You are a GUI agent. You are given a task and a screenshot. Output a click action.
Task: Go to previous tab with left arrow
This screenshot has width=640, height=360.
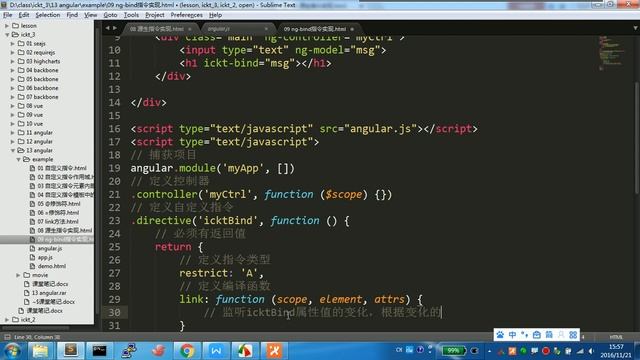pyautogui.click(x=108, y=28)
